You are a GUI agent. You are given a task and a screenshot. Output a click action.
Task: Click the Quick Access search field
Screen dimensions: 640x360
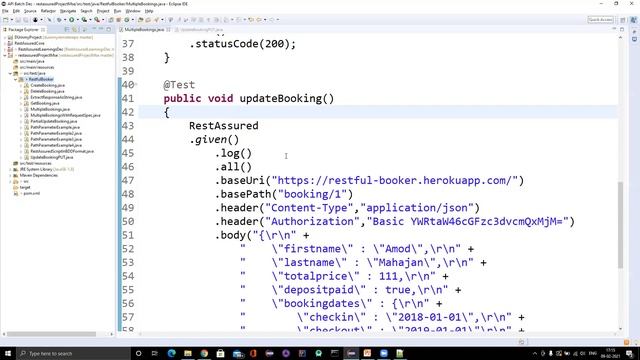pos(600,20)
